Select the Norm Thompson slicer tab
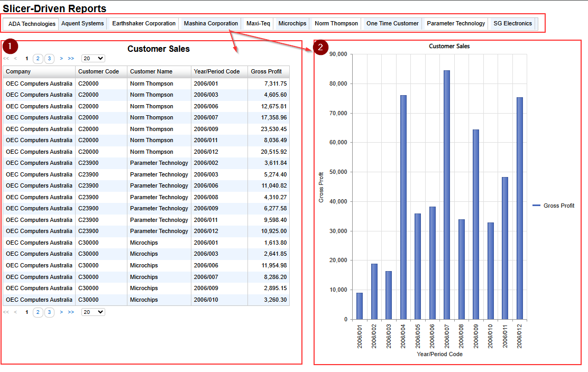 [x=336, y=23]
